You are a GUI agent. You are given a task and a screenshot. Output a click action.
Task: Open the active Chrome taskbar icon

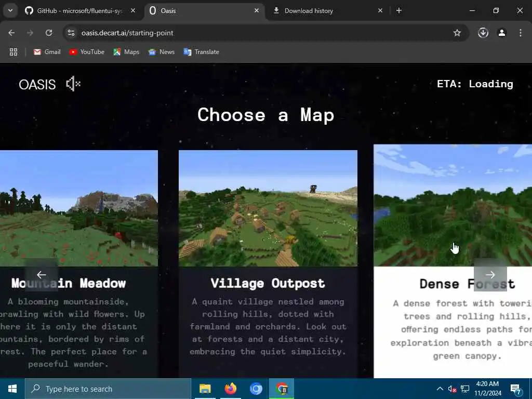click(x=282, y=389)
